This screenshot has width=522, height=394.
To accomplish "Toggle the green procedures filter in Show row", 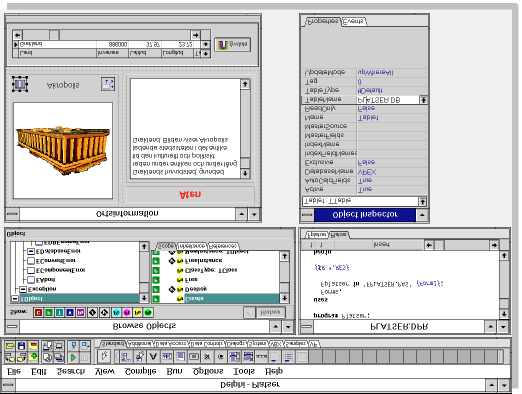I will 49,312.
